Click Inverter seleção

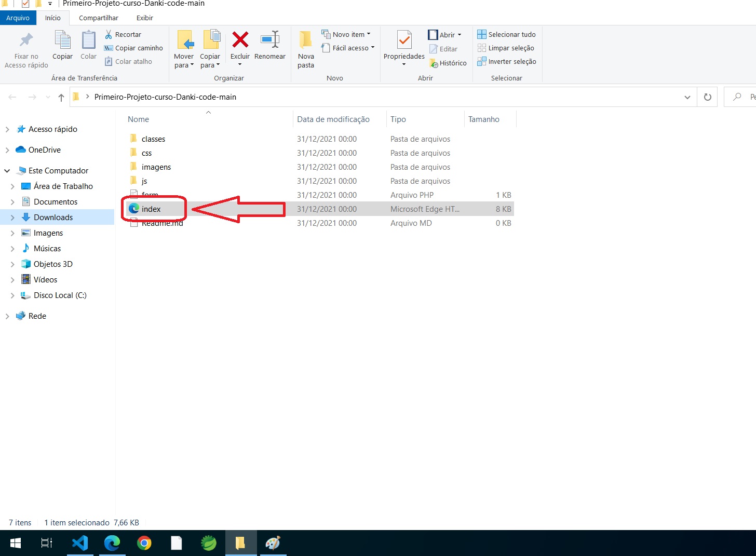pyautogui.click(x=507, y=61)
